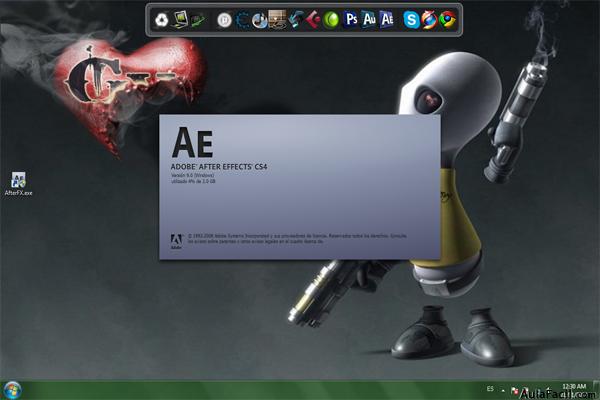Click the After Effects CS4 splash screen

click(x=300, y=187)
